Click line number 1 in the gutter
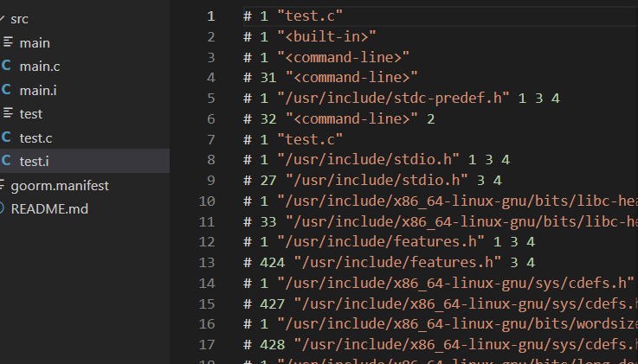 pyautogui.click(x=210, y=16)
